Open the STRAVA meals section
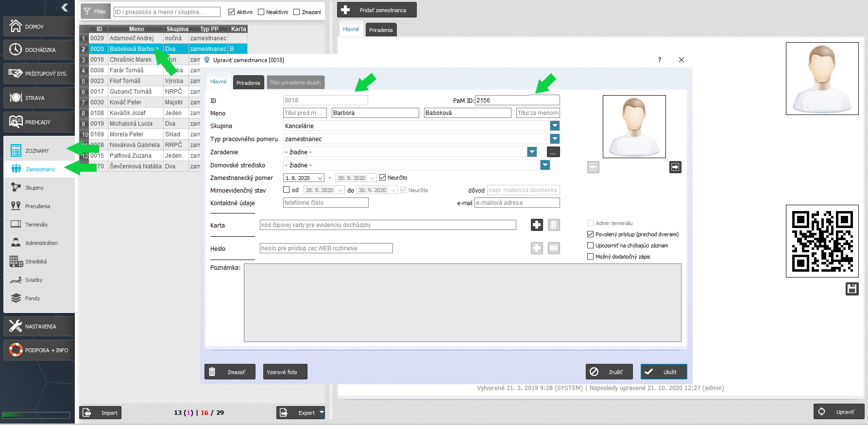This screenshot has height=425, width=868. point(39,98)
